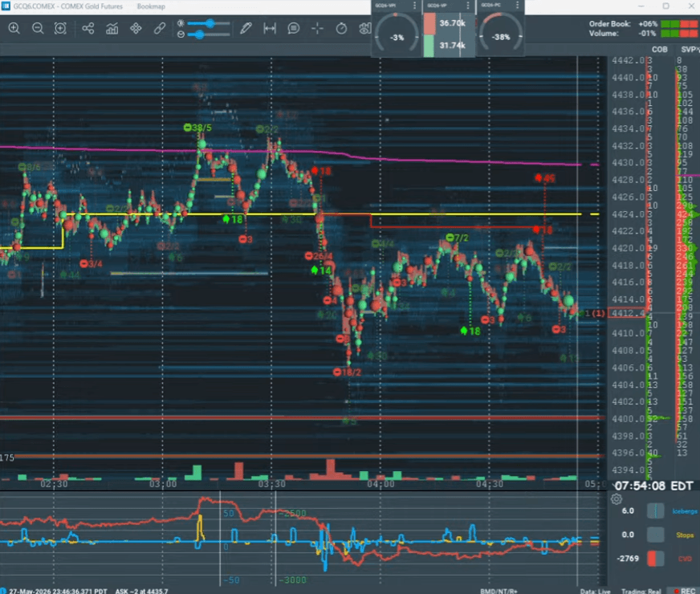Click the 03:00 time axis label
This screenshot has width=700, height=594.
(x=163, y=484)
